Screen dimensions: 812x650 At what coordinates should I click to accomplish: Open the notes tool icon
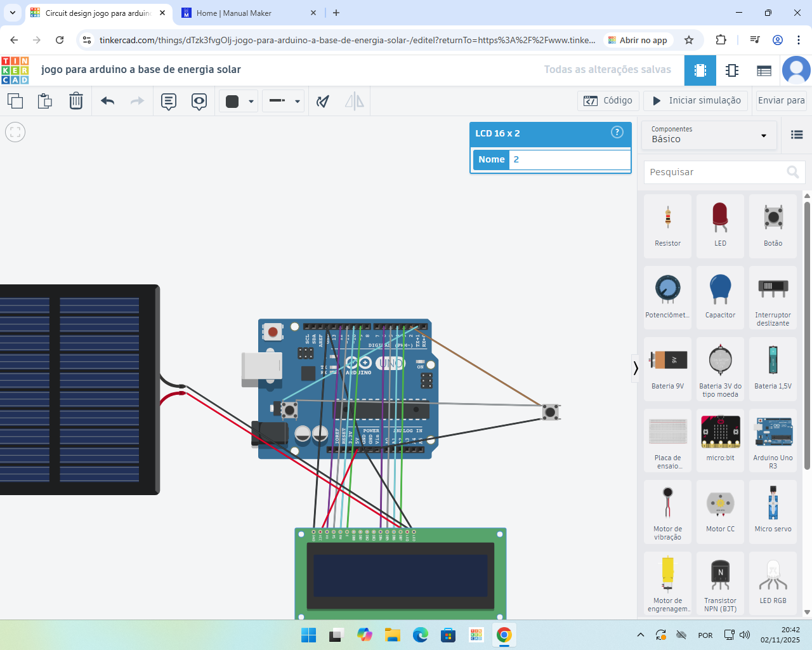pyautogui.click(x=169, y=101)
